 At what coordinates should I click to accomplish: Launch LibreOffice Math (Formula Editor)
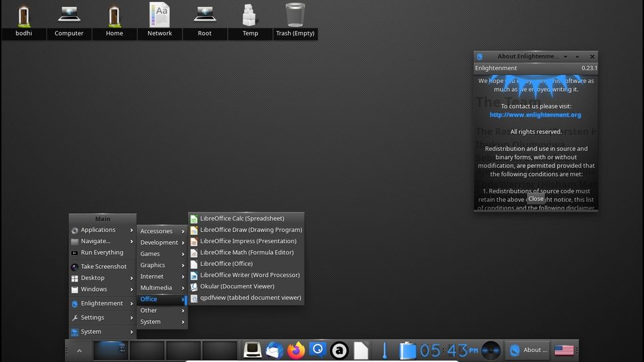tap(246, 252)
